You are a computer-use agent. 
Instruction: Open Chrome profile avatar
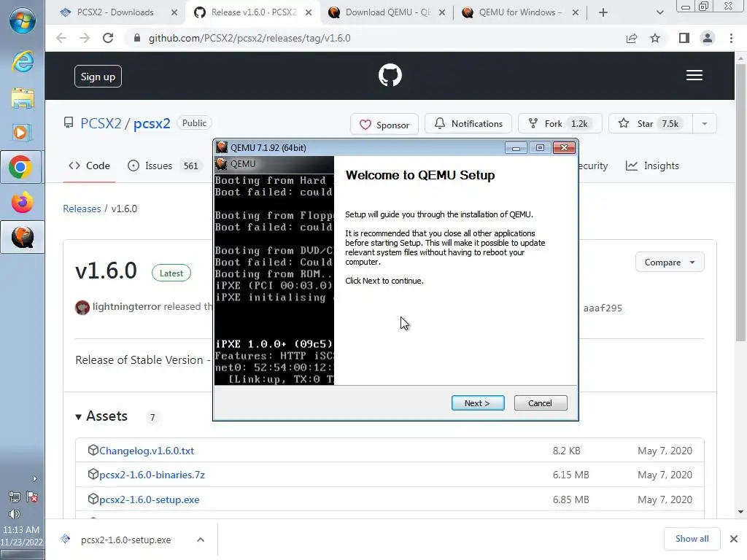(708, 38)
